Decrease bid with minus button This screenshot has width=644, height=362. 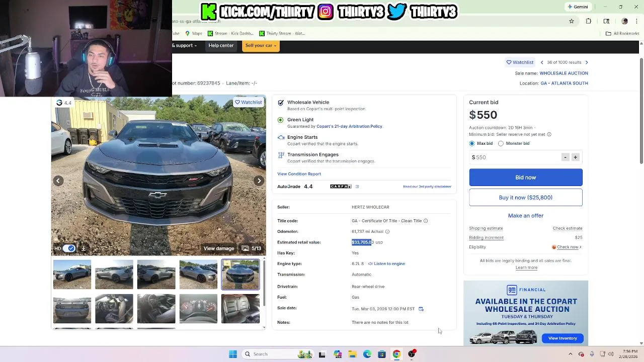[x=566, y=157]
